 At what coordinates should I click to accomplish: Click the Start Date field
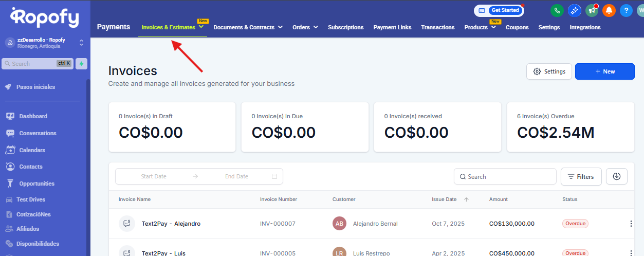tap(154, 176)
